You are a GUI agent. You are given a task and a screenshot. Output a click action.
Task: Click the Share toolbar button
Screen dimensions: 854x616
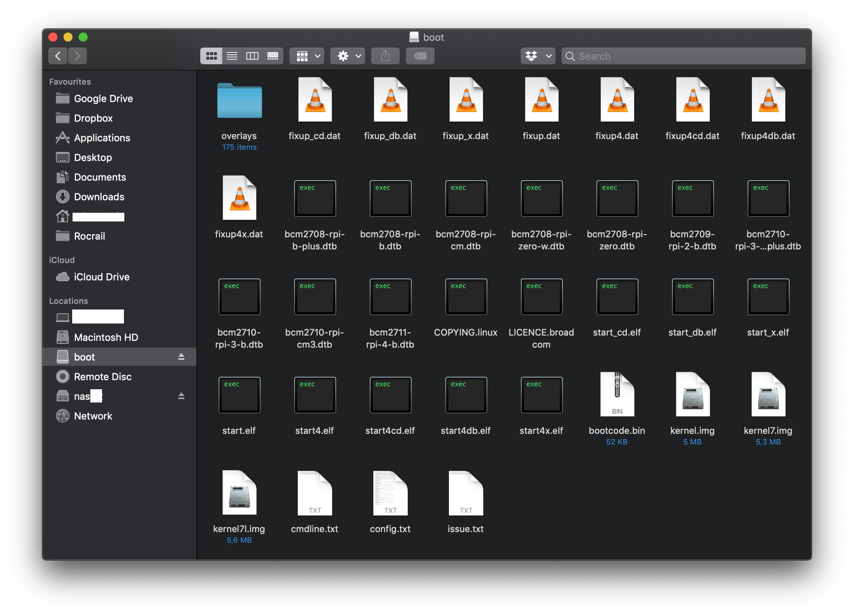click(385, 56)
